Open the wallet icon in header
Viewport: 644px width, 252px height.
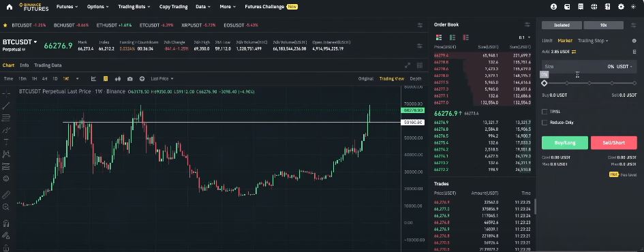pos(567,7)
